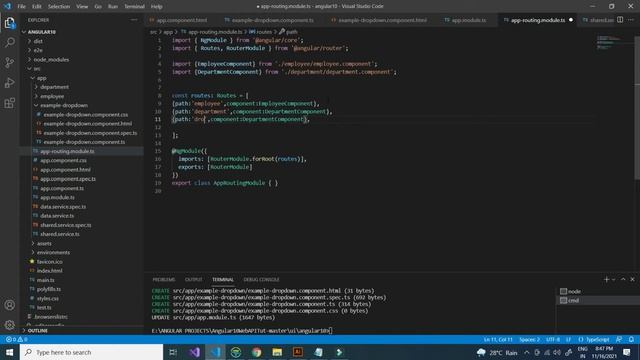Open the Extensions view
The height and width of the screenshot is (360, 640).
pyautogui.click(x=10, y=102)
